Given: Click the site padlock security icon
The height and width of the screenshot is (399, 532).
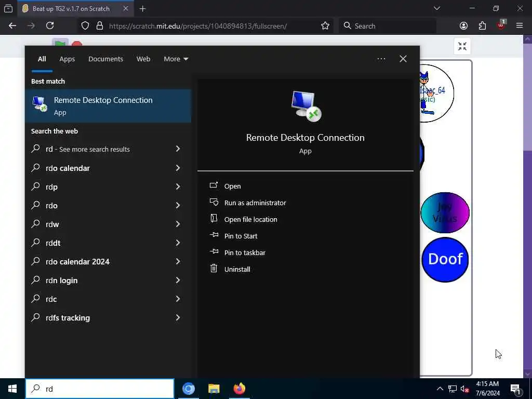Looking at the screenshot, I should 100,26.
